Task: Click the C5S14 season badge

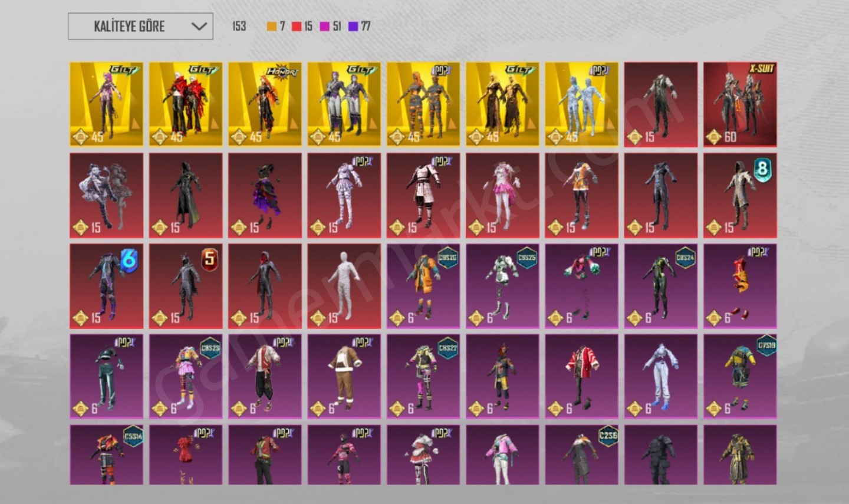Action: (x=133, y=437)
